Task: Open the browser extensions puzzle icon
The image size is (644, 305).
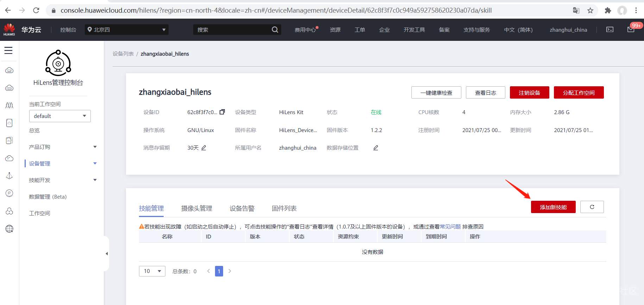Action: pos(608,11)
